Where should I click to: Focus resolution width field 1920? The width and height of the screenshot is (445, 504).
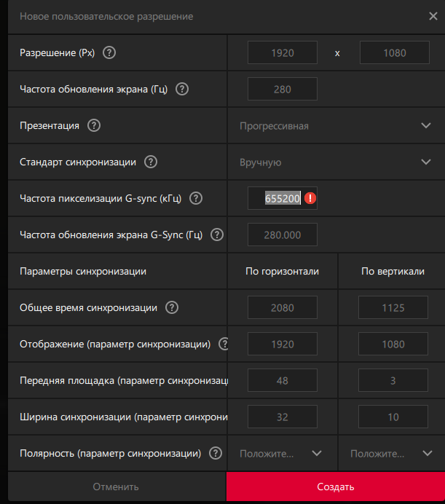[283, 52]
